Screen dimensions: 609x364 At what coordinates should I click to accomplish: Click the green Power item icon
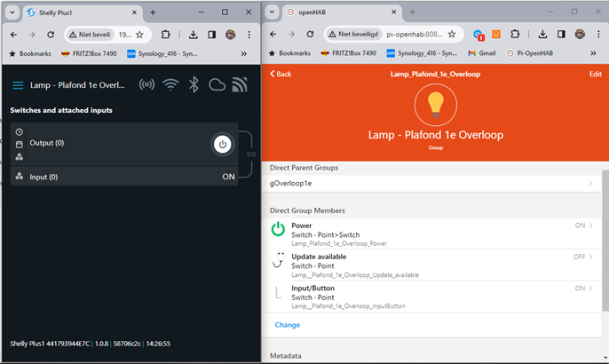278,229
